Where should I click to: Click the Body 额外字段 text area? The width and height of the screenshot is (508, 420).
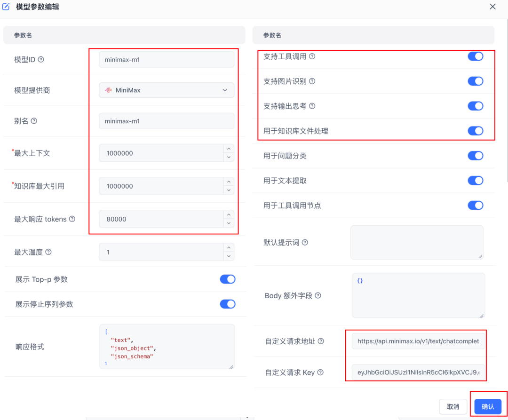[418, 295]
